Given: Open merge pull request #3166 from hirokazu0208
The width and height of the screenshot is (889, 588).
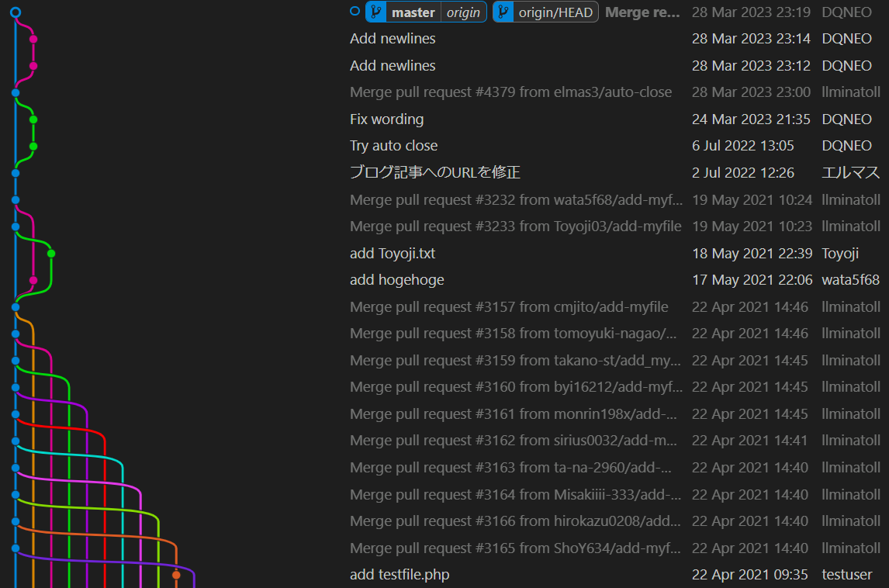Looking at the screenshot, I should [x=515, y=521].
